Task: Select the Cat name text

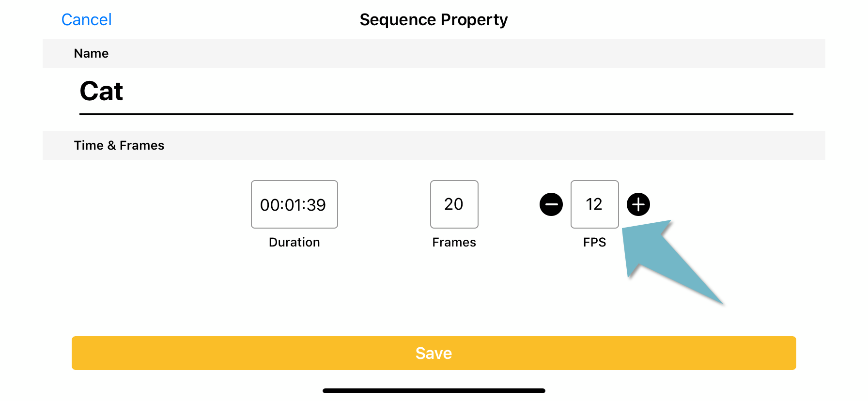Action: [x=101, y=91]
